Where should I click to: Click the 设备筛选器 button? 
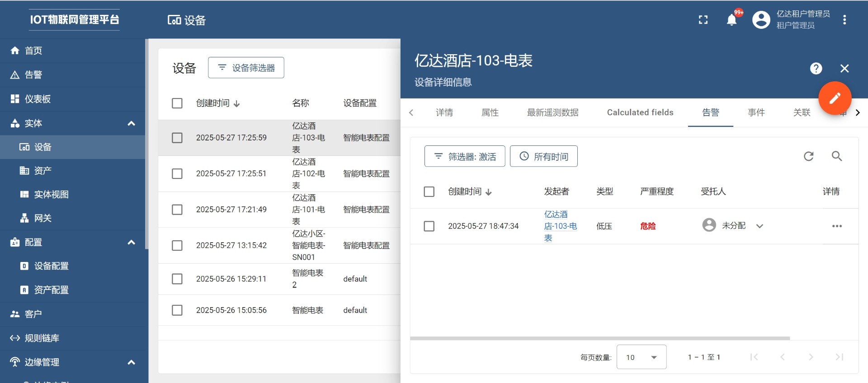tap(246, 68)
